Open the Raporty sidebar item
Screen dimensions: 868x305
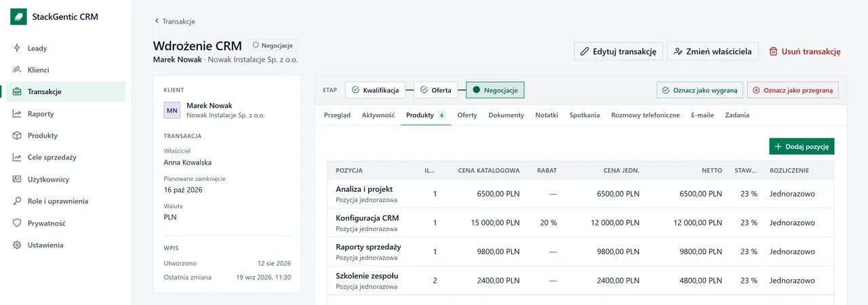66,114
